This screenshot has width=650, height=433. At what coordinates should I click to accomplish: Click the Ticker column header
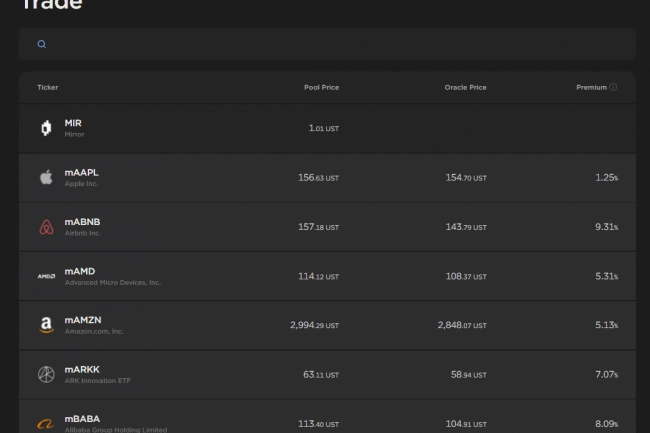coord(48,87)
